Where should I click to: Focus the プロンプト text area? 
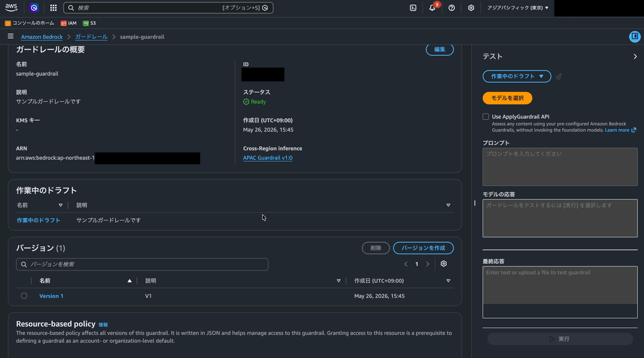point(560,167)
